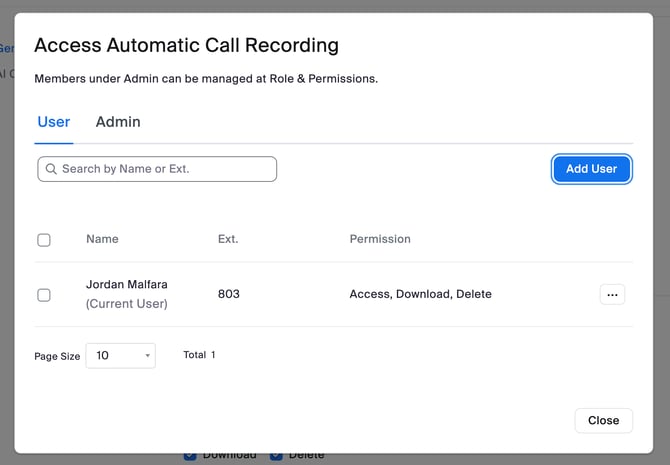The height and width of the screenshot is (465, 670).
Task: Click the Page Size dropdown arrow
Action: pyautogui.click(x=148, y=355)
